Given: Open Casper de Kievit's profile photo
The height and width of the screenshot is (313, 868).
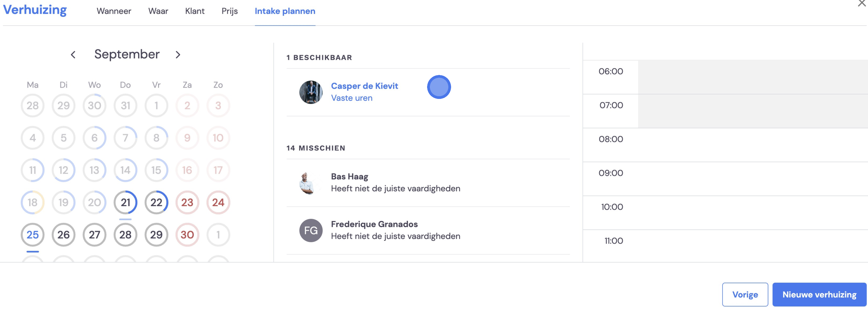Looking at the screenshot, I should (311, 92).
